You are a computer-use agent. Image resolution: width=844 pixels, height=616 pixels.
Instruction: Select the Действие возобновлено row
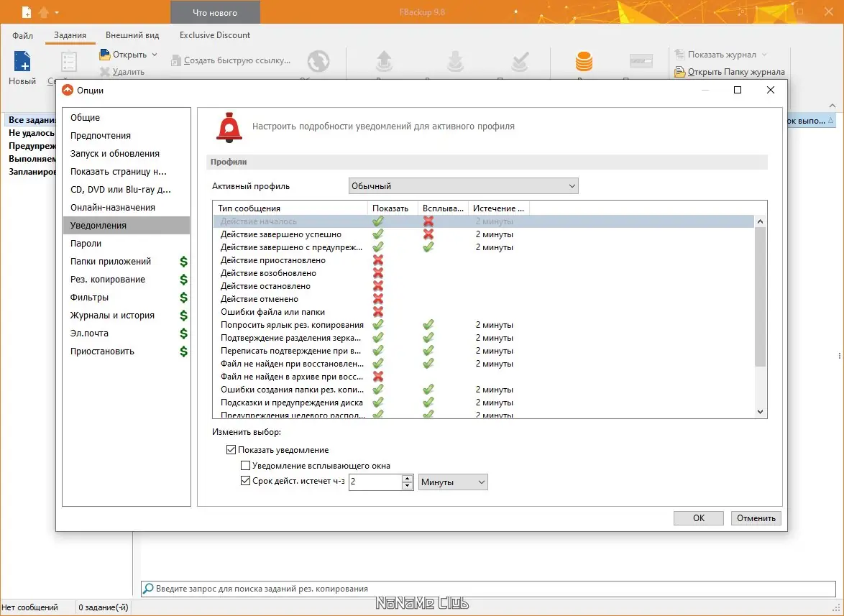[483, 272]
